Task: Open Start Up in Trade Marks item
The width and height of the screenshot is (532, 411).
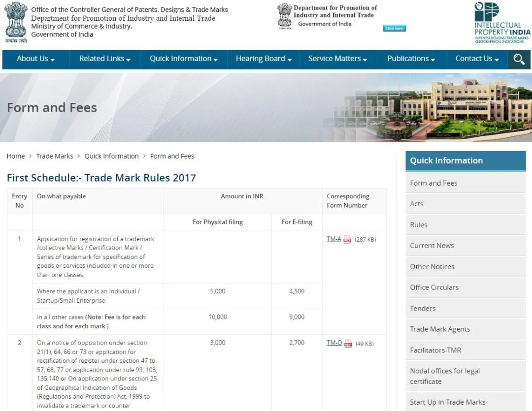Action: pos(465,402)
